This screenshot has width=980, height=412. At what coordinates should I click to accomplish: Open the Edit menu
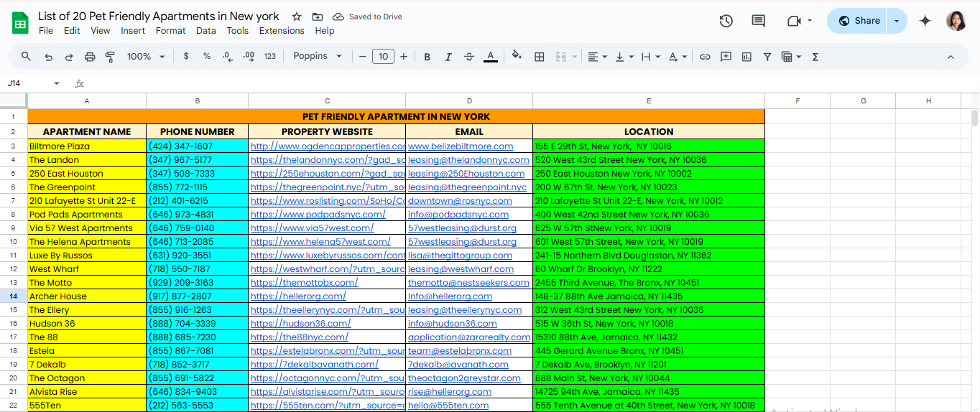[72, 31]
